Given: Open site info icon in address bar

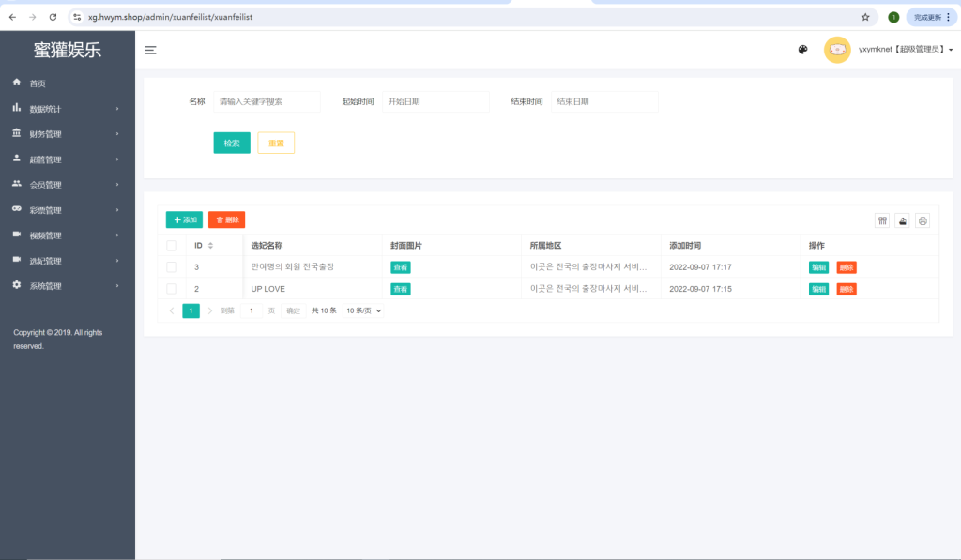Looking at the screenshot, I should coord(77,17).
